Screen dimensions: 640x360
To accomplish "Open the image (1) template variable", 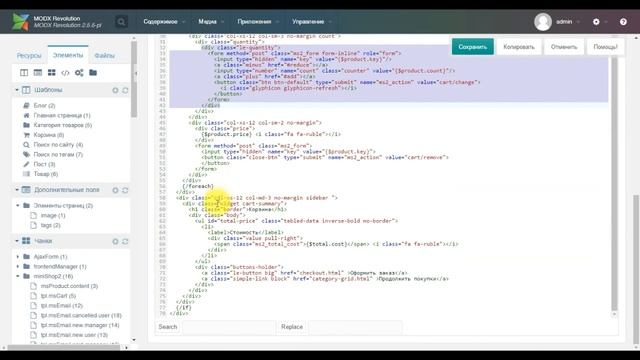I will coord(53,215).
